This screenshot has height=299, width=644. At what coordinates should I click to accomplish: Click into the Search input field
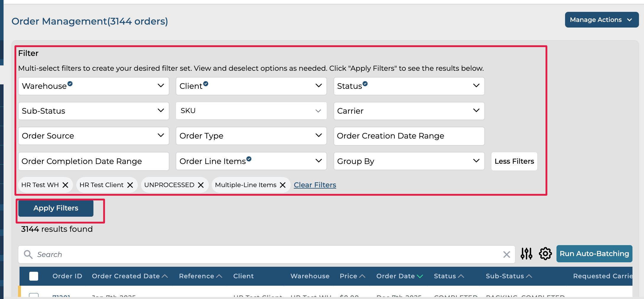266,254
